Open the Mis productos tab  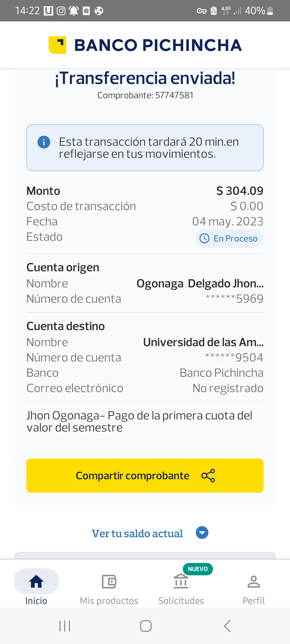click(x=109, y=601)
